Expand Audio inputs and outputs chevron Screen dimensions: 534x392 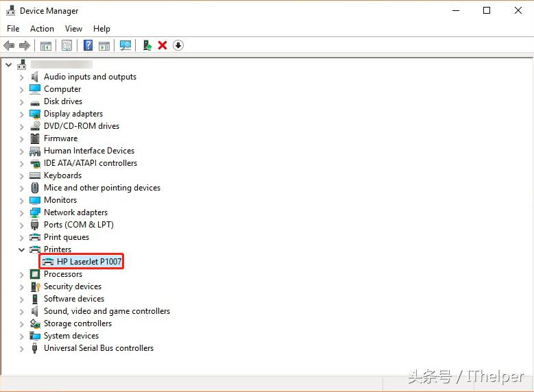tap(21, 77)
